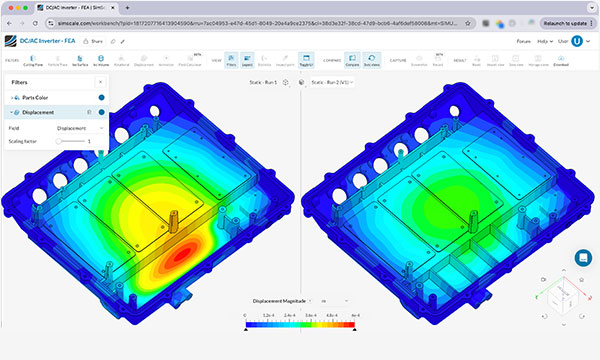Toggle the Sync views button
This screenshot has width=600, height=360.
pos(372,60)
